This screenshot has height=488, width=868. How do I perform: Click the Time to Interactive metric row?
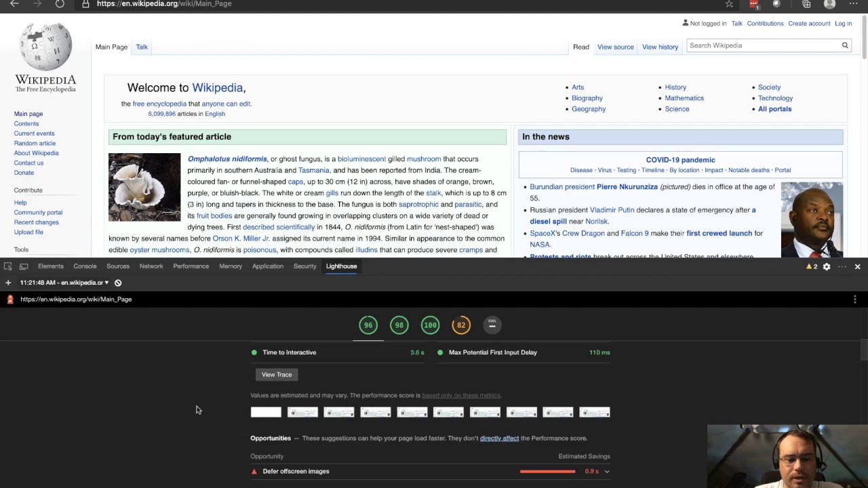point(338,352)
